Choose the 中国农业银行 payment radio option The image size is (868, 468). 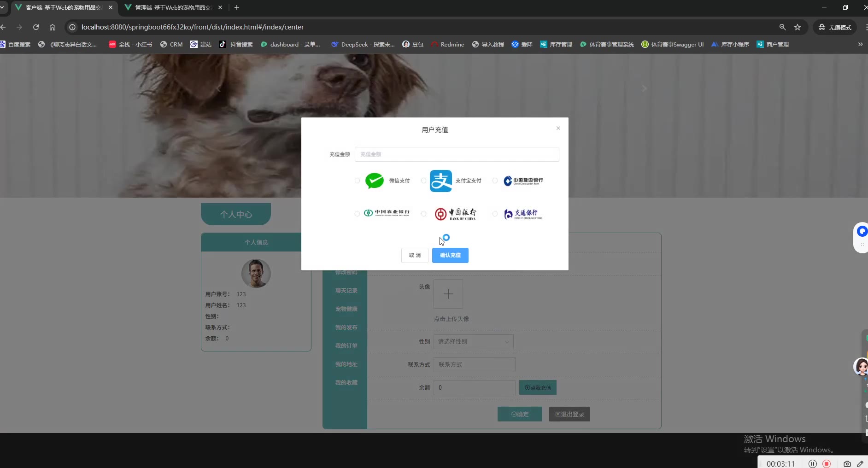point(357,214)
